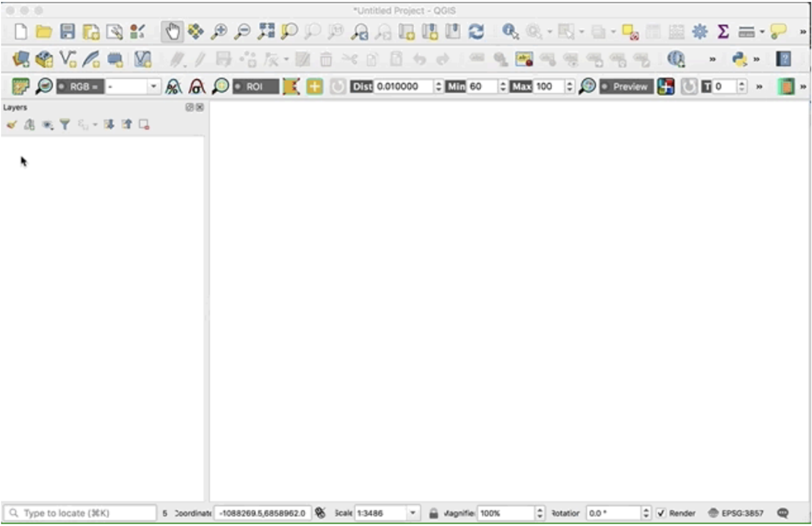Select the Zoom In magnifier tool
Screen dimensions: 812x526
tap(219, 32)
